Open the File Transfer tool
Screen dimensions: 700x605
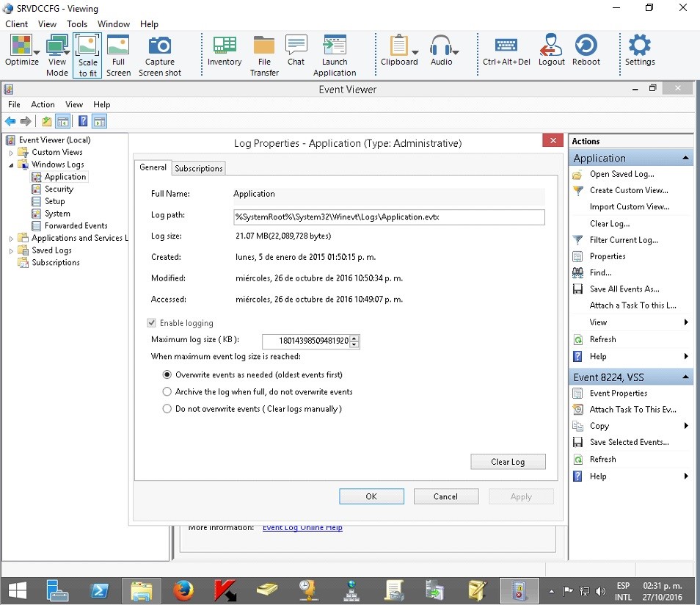264,47
